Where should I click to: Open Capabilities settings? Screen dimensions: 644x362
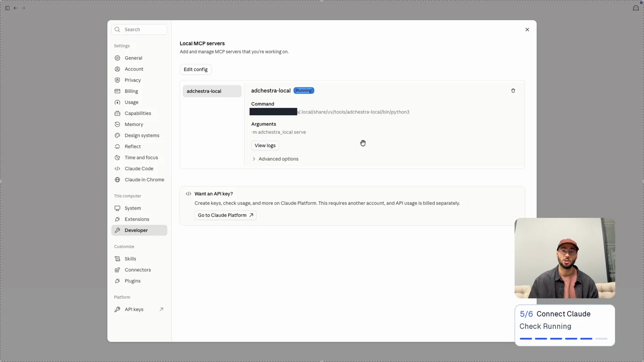coord(140,114)
